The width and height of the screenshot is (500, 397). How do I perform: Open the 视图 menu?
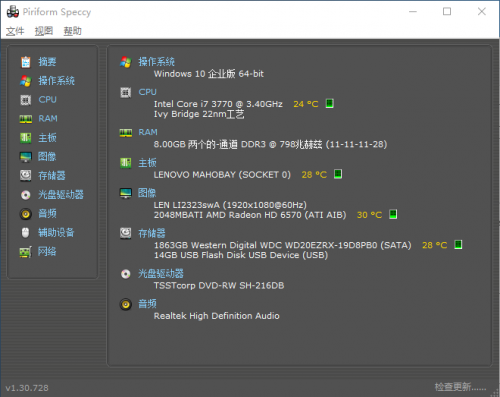(x=44, y=31)
